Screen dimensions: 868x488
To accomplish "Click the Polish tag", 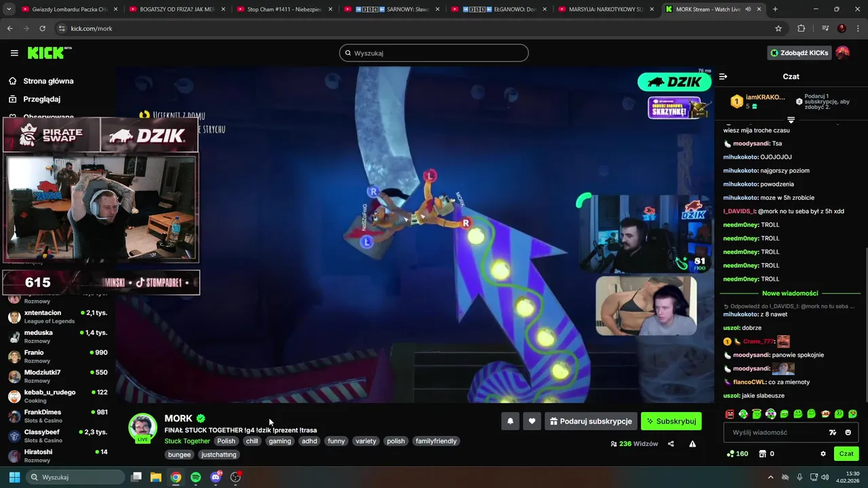I will coord(226,441).
